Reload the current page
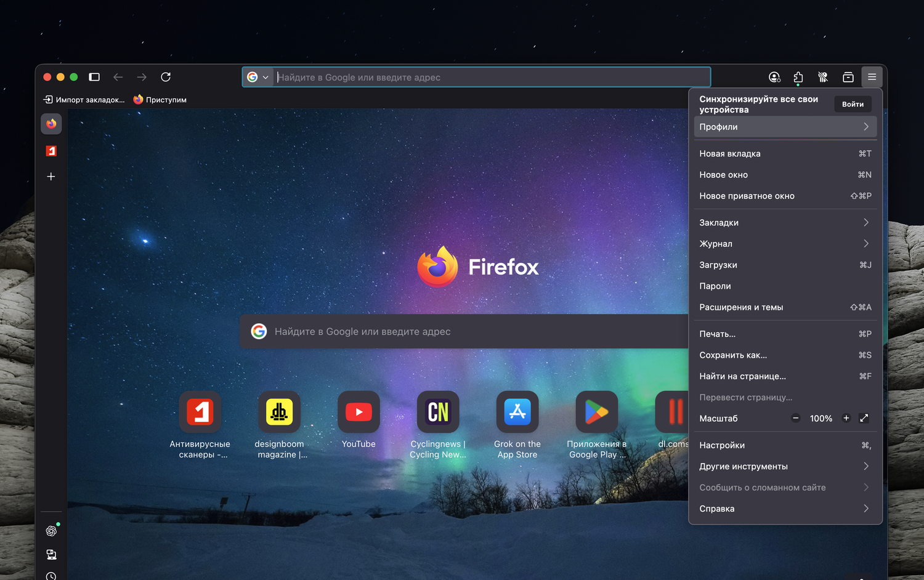The height and width of the screenshot is (580, 924). 166,77
